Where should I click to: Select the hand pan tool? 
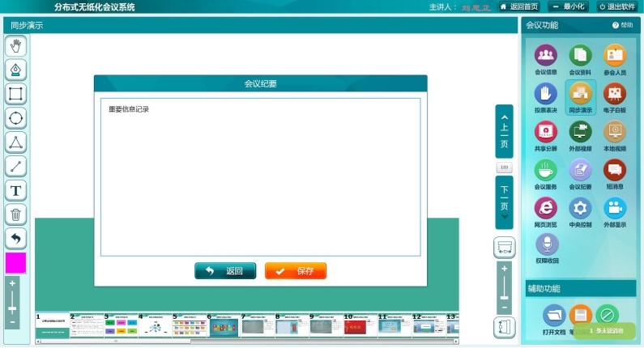tap(15, 46)
